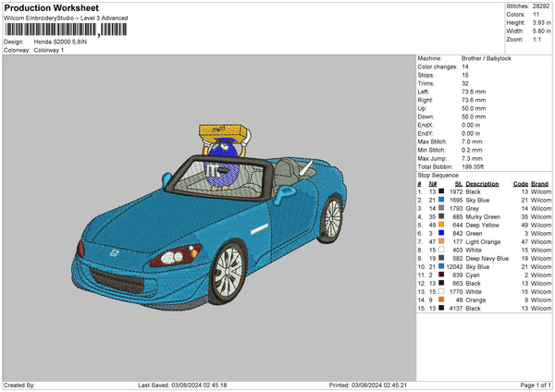Pick the blue swatch labeled Green

pyautogui.click(x=441, y=233)
